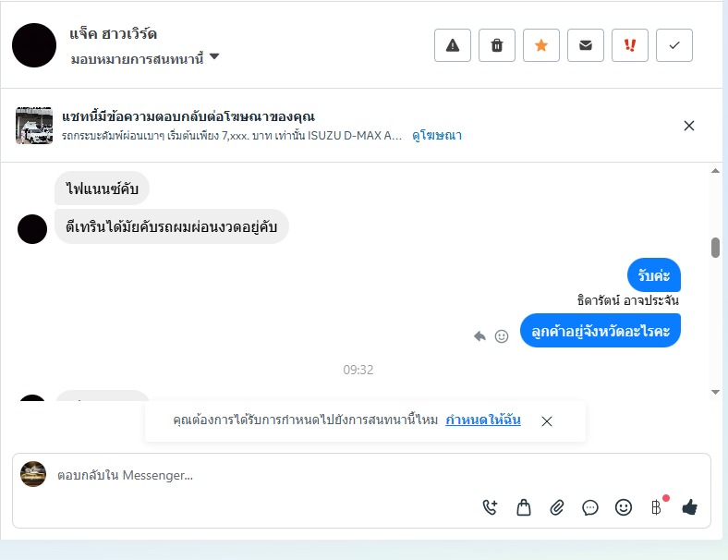
Task: Mark conversation done with checkmark button
Action: click(x=674, y=45)
